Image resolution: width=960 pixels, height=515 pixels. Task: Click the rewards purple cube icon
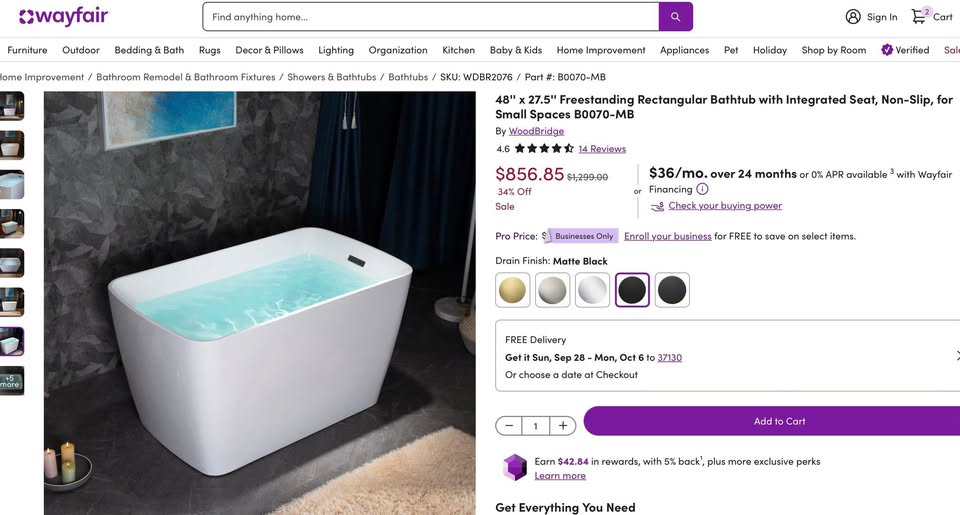(x=515, y=468)
